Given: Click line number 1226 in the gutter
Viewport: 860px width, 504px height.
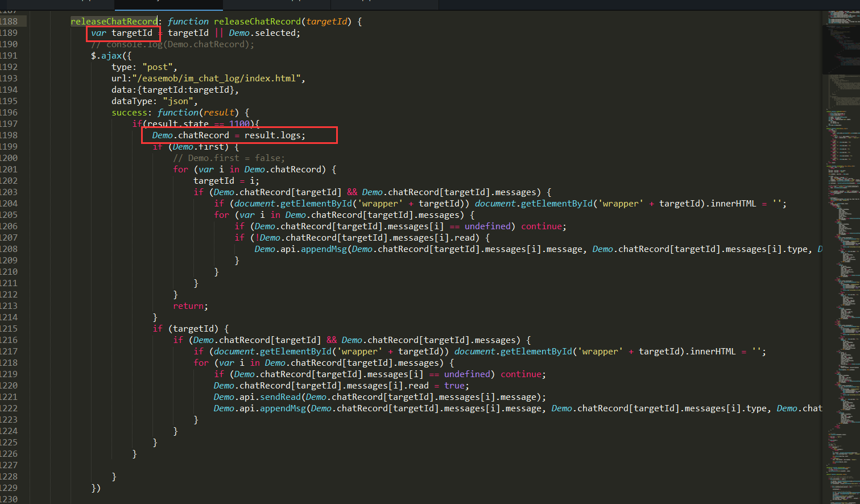Looking at the screenshot, I should click(x=9, y=454).
